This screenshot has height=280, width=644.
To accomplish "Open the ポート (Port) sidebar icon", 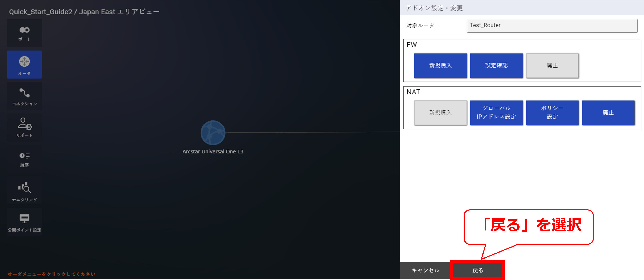I will pos(24,33).
